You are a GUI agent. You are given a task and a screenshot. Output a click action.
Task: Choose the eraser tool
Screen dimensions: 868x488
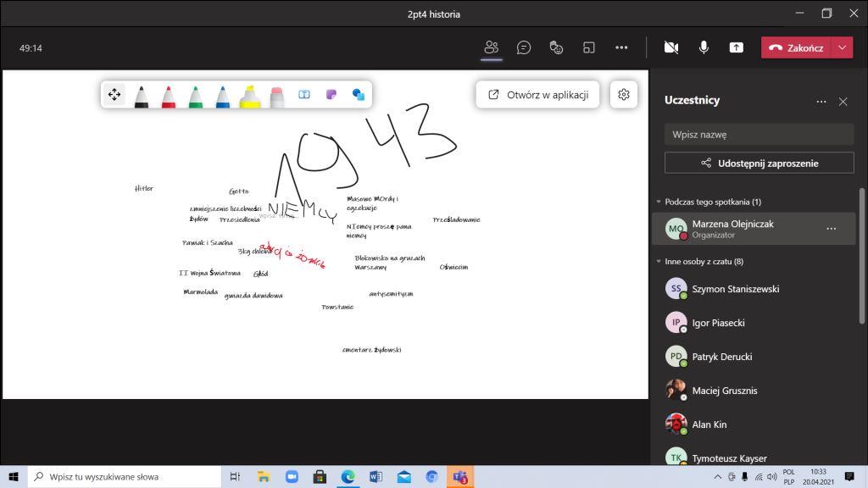click(x=276, y=96)
